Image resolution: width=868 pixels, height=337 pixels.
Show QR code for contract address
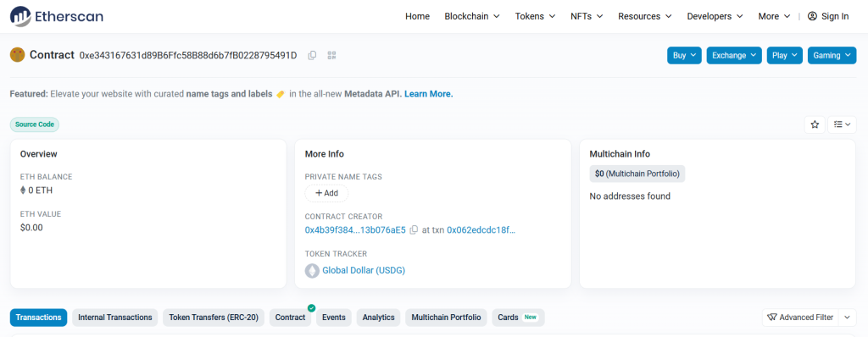(x=332, y=55)
